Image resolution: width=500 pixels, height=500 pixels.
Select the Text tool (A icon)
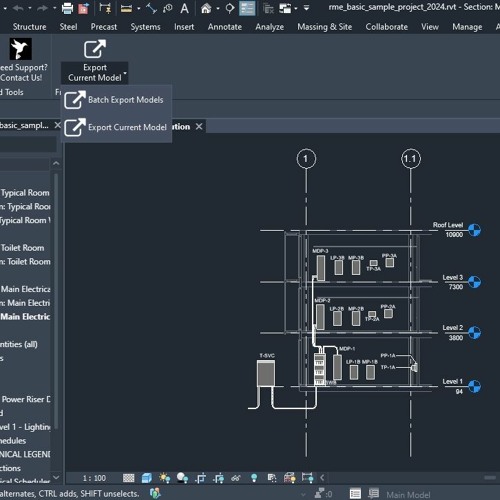[x=184, y=8]
